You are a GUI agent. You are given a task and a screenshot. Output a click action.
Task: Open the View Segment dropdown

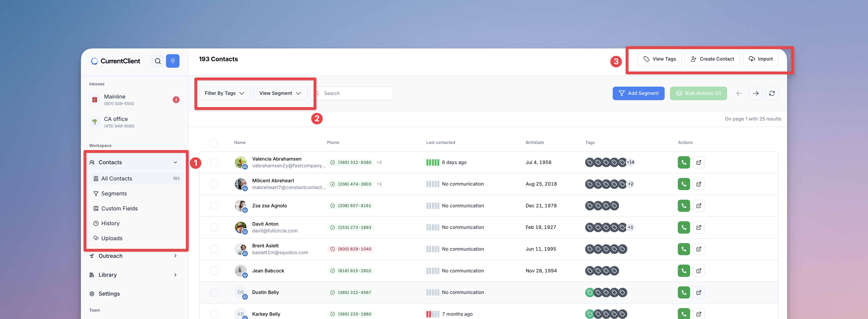click(280, 93)
